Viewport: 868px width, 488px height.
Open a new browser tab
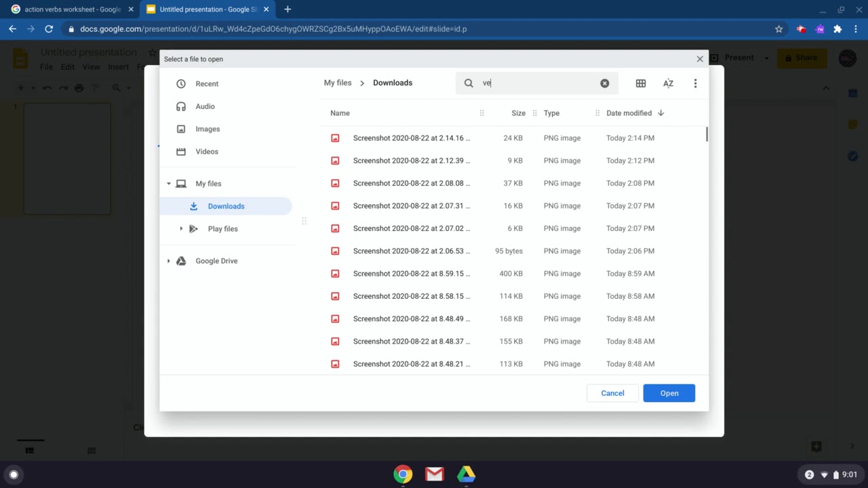(x=288, y=9)
